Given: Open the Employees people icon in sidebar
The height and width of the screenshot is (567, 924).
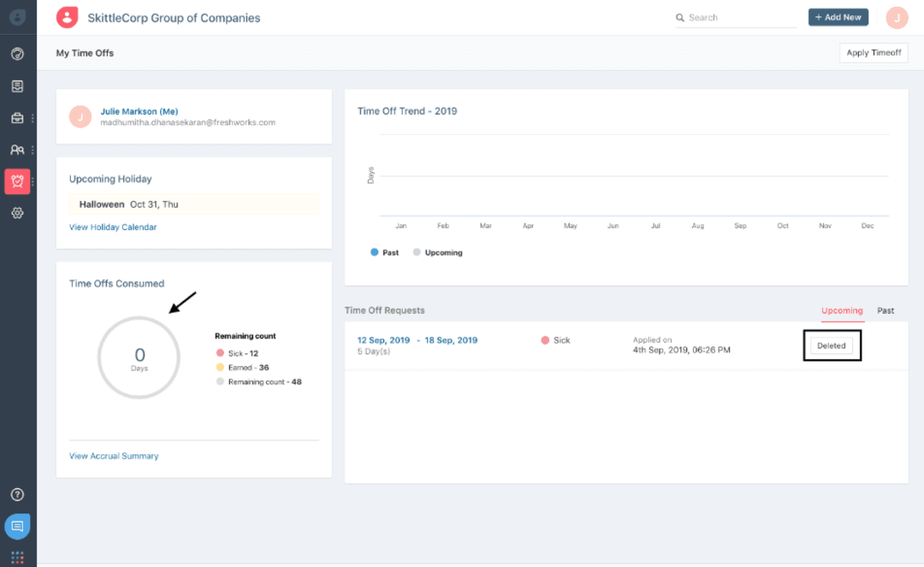Looking at the screenshot, I should coord(18,150).
